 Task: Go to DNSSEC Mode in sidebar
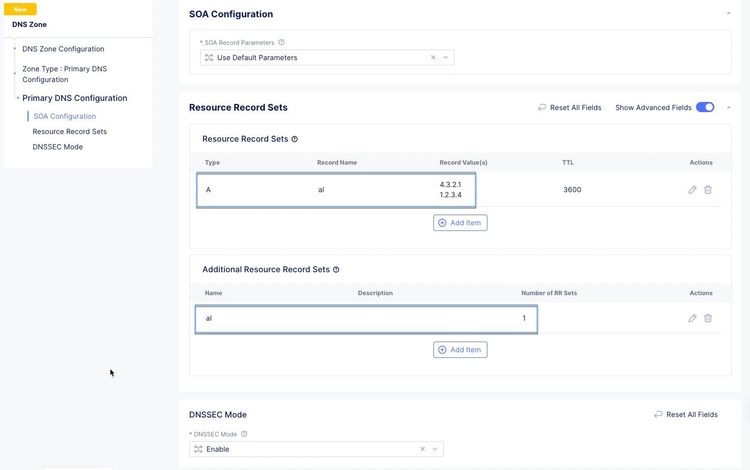point(58,146)
